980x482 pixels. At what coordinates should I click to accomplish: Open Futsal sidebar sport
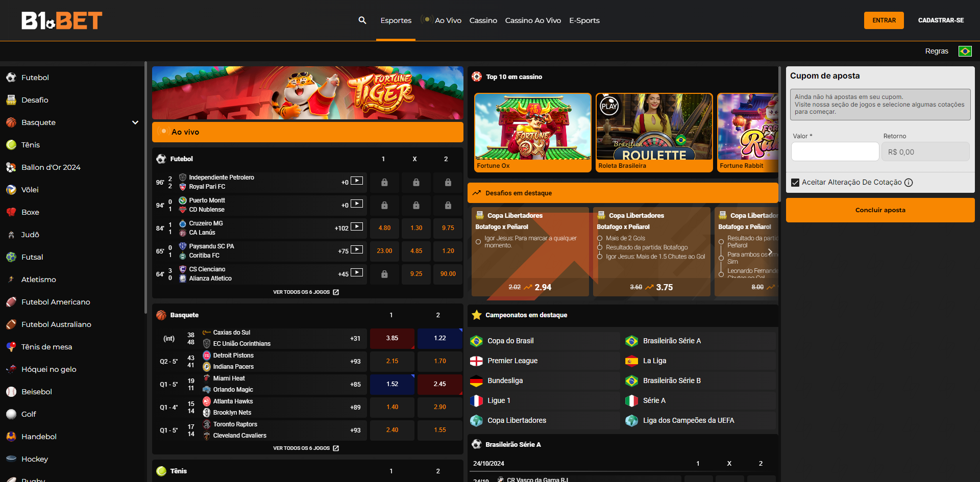[32, 257]
